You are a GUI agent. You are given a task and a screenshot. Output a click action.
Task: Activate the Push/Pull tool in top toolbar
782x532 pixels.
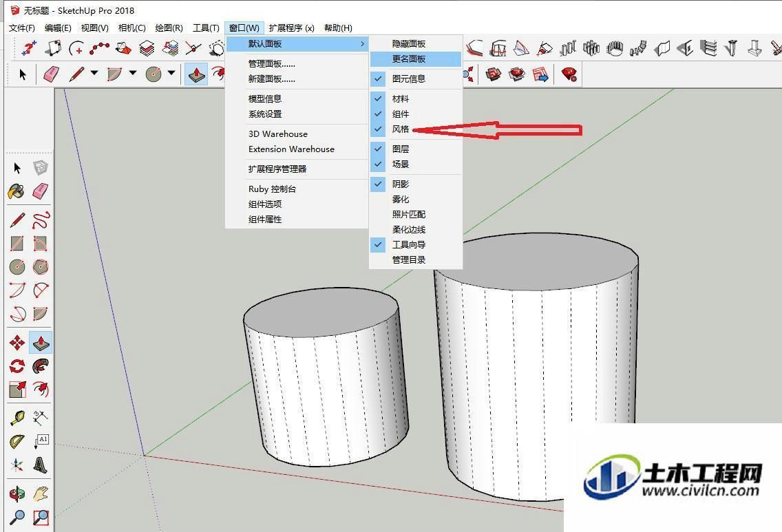pyautogui.click(x=196, y=74)
